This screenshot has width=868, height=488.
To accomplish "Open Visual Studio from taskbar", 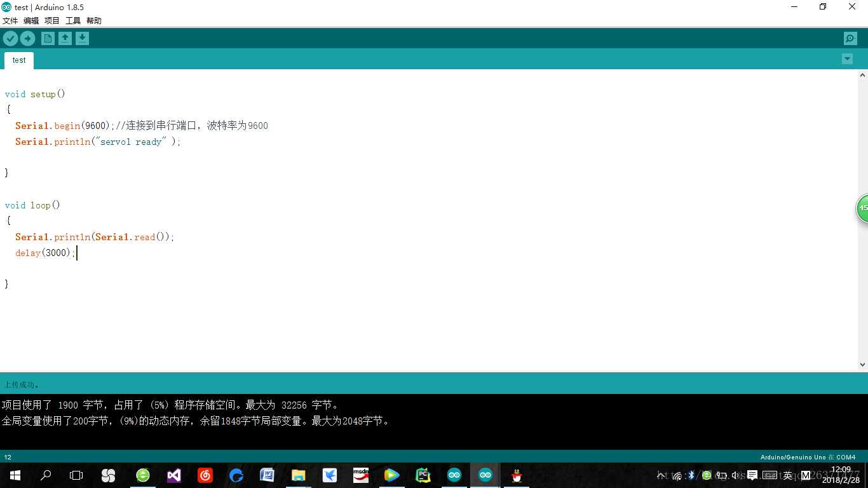I will (x=174, y=475).
